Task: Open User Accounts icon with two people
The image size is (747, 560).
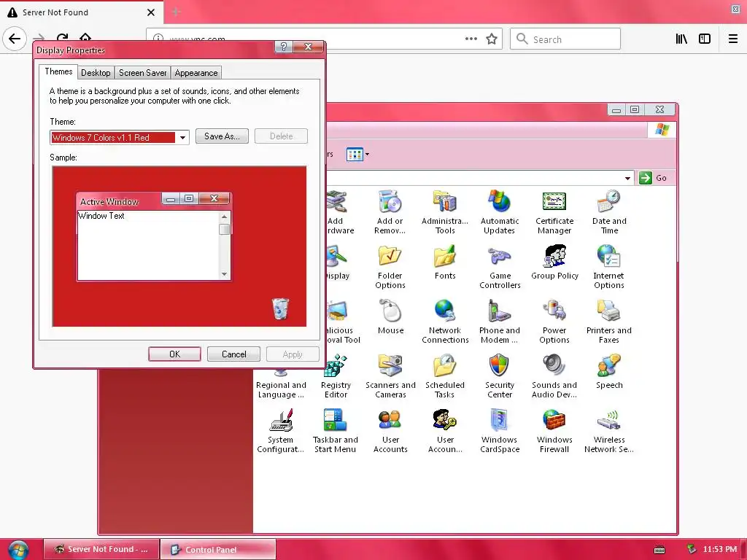Action: [x=390, y=431]
